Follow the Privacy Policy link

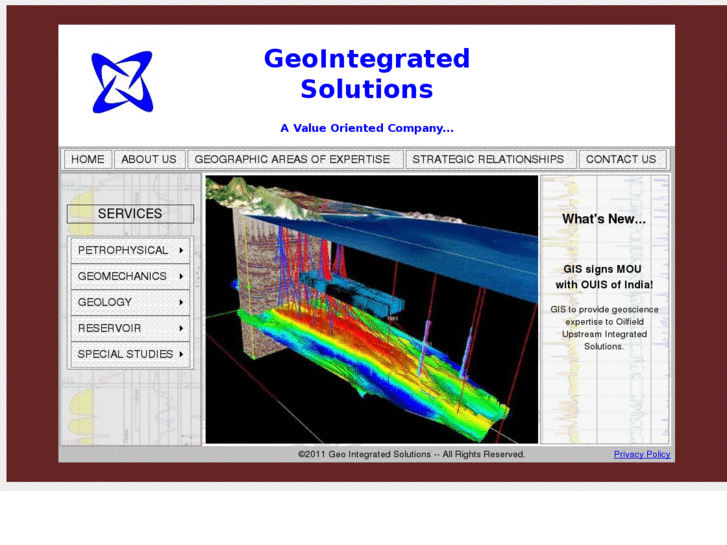642,454
